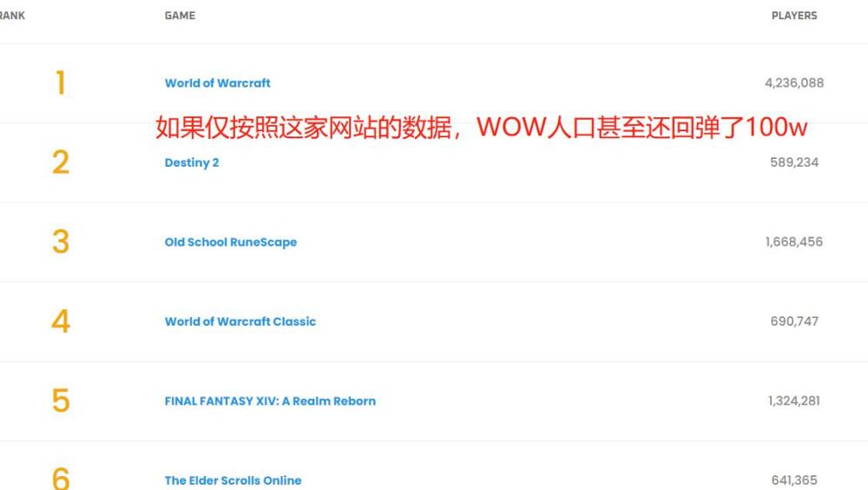Select the player count 641,365
Viewport: 868px width, 490px height.
point(794,480)
